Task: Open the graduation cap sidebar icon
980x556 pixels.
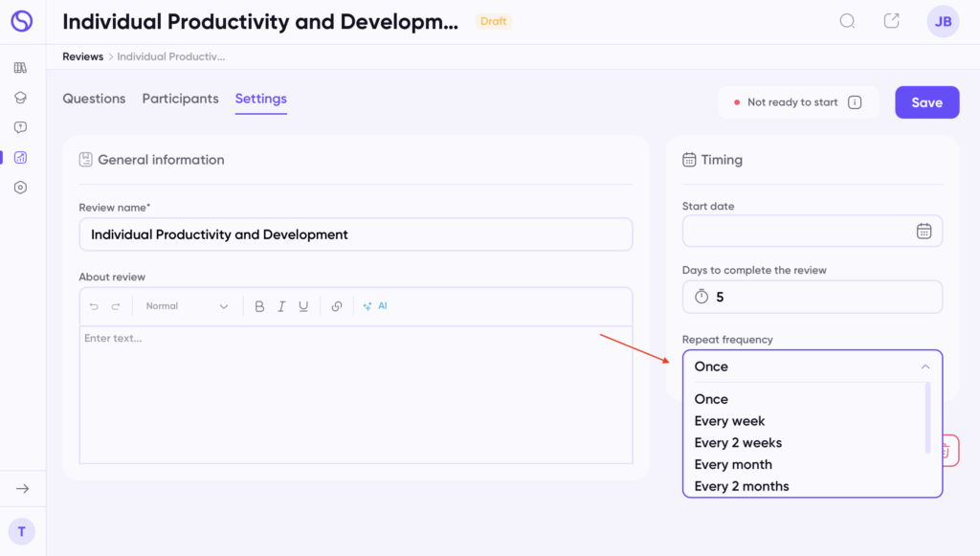Action: pos(20,98)
